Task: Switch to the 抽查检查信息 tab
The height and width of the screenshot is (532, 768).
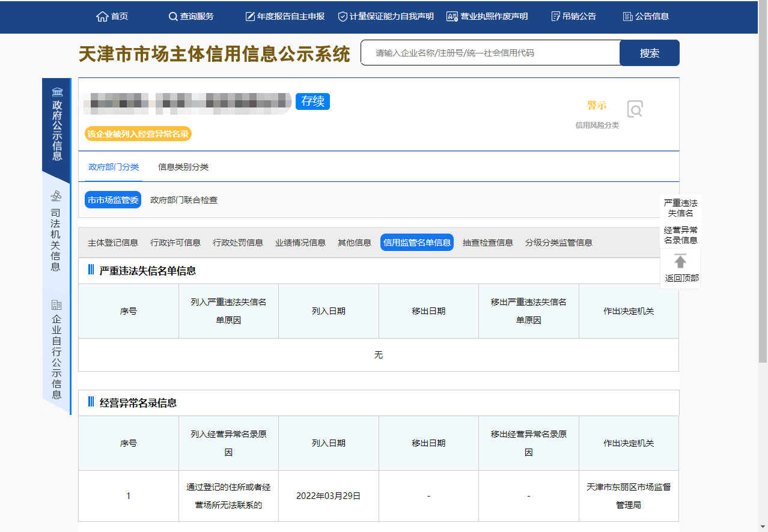Action: [488, 243]
